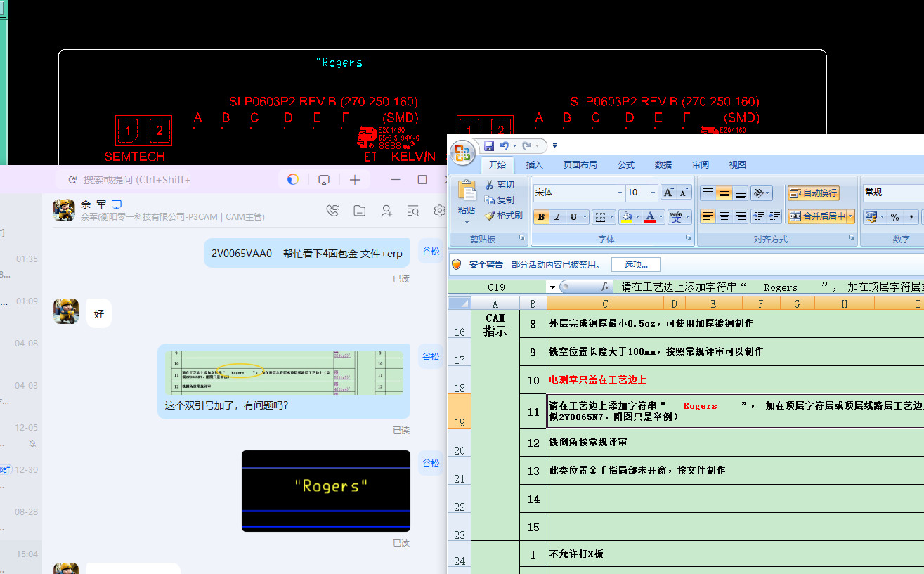924x574 pixels.
Task: Right-align the cell text
Action: (741, 216)
